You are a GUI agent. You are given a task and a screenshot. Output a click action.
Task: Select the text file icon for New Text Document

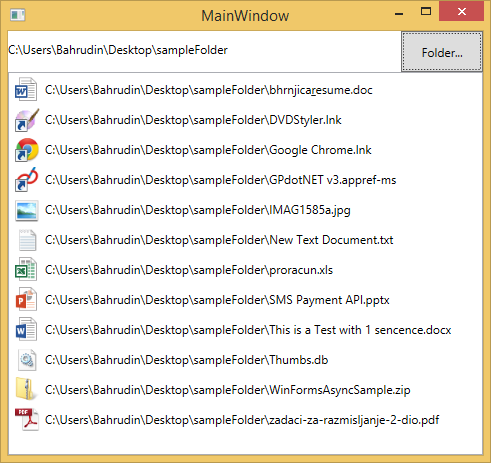click(x=27, y=240)
